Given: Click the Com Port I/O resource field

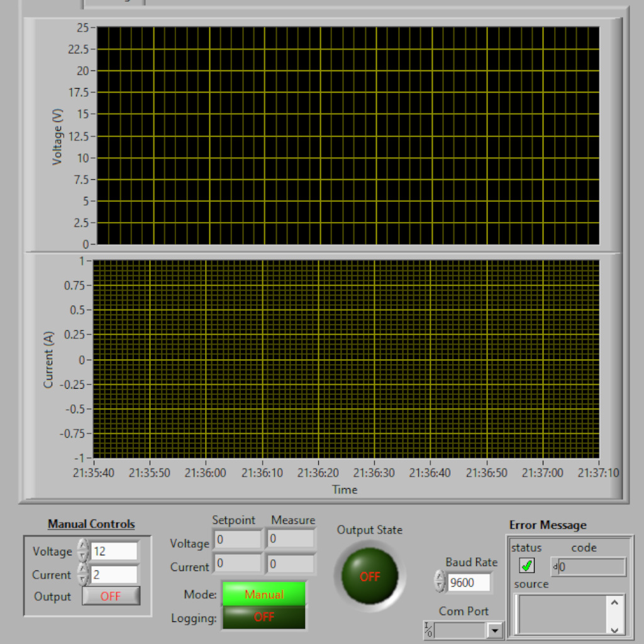Looking at the screenshot, I should coord(459,630).
